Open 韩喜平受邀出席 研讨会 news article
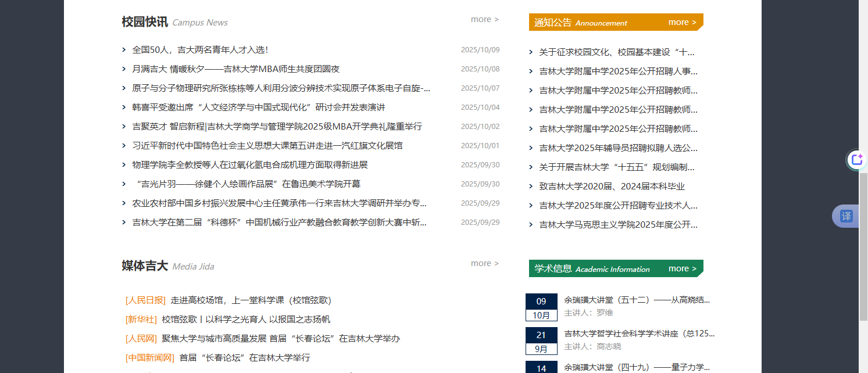Viewport: 868px width, 373px height. click(x=258, y=107)
